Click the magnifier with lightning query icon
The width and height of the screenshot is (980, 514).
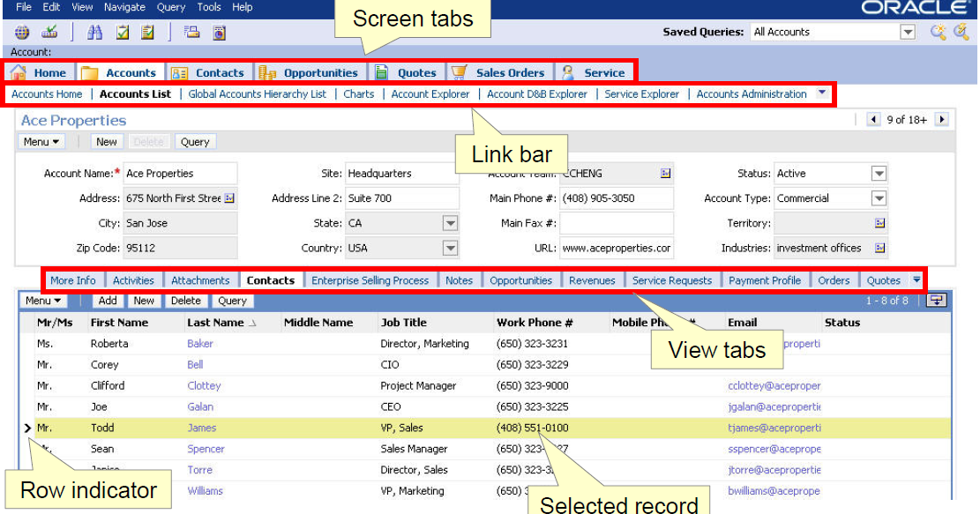pos(961,32)
